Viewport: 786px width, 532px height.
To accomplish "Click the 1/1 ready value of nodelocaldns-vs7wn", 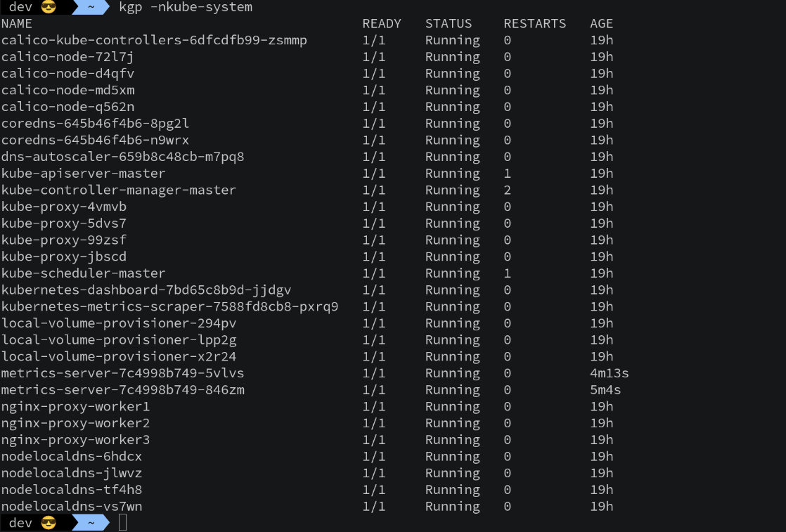I will (374, 506).
